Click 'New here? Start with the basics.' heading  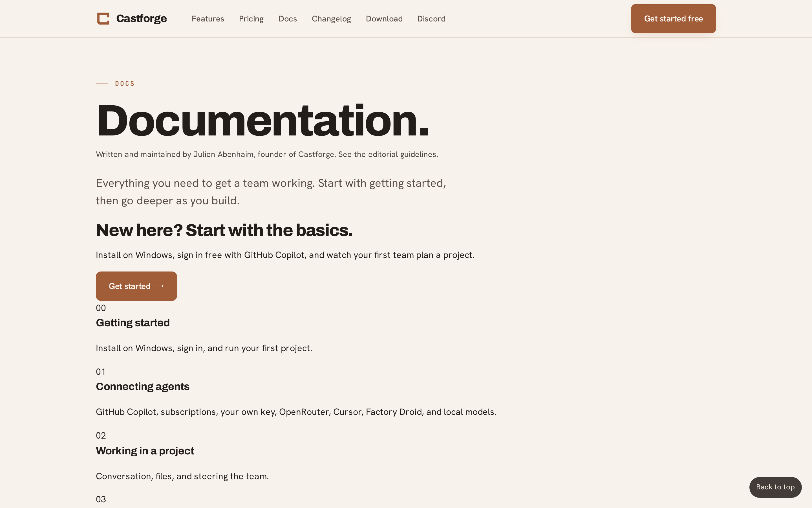point(224,231)
